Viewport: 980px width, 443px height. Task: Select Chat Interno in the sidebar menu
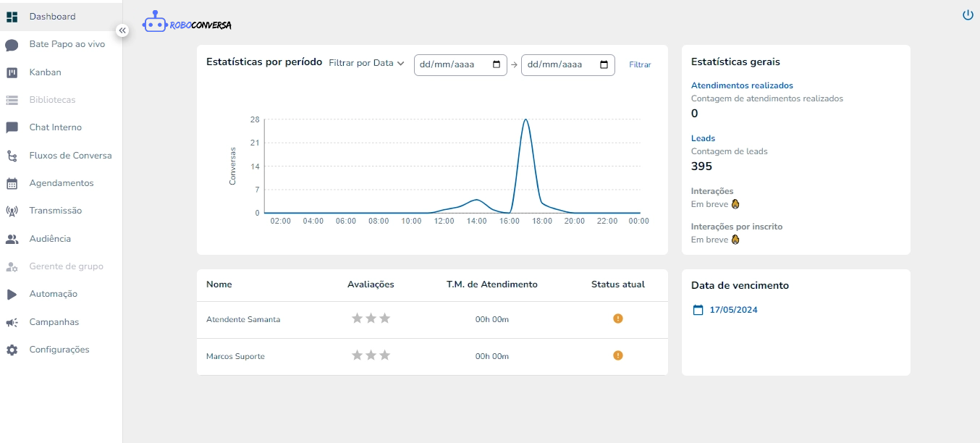coord(55,127)
